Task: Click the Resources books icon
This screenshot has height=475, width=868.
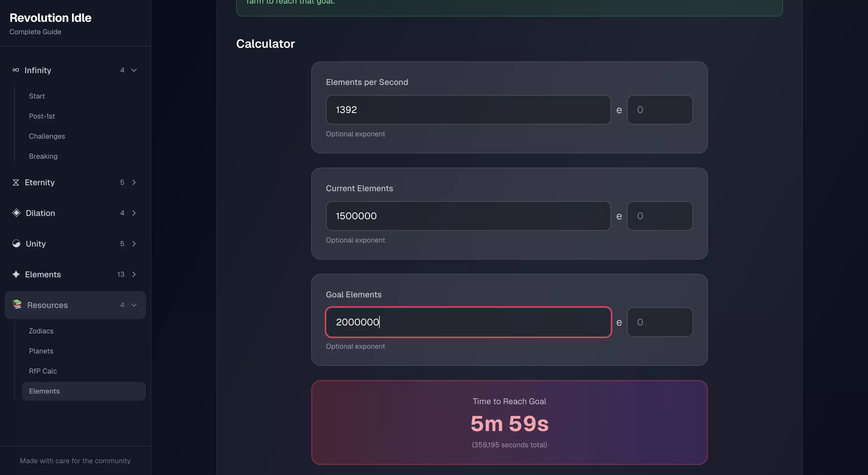Action: pyautogui.click(x=17, y=305)
